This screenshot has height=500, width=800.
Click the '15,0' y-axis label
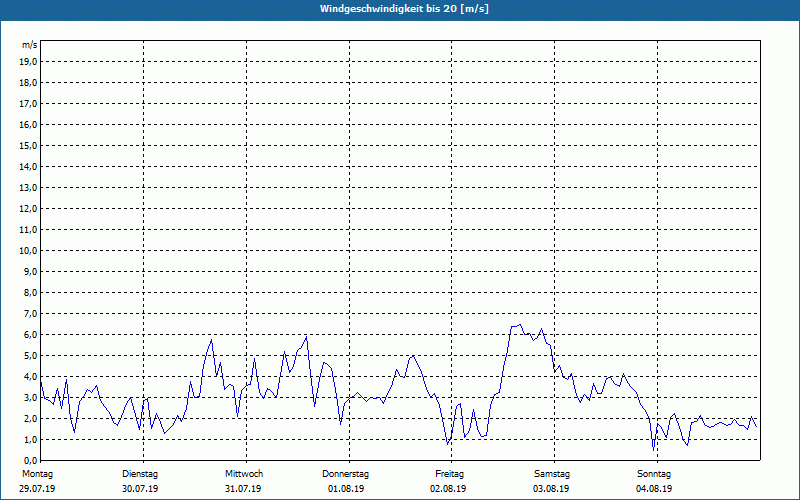tap(29, 145)
